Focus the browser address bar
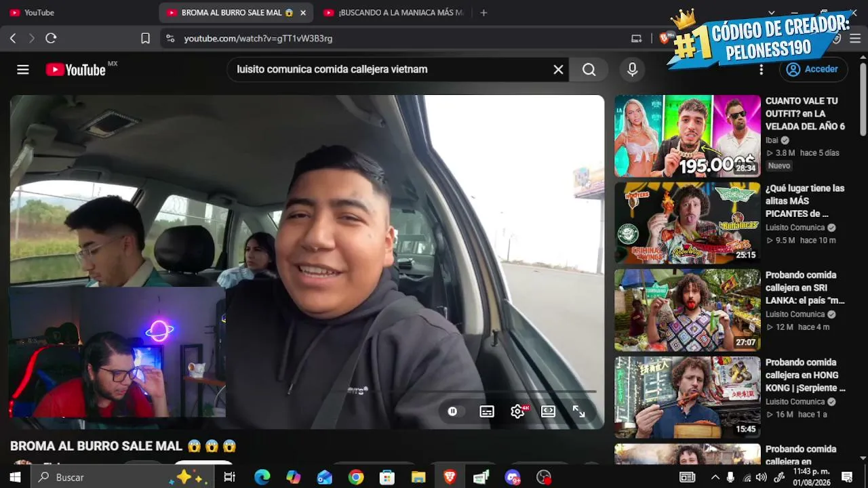This screenshot has height=488, width=868. tap(400, 39)
